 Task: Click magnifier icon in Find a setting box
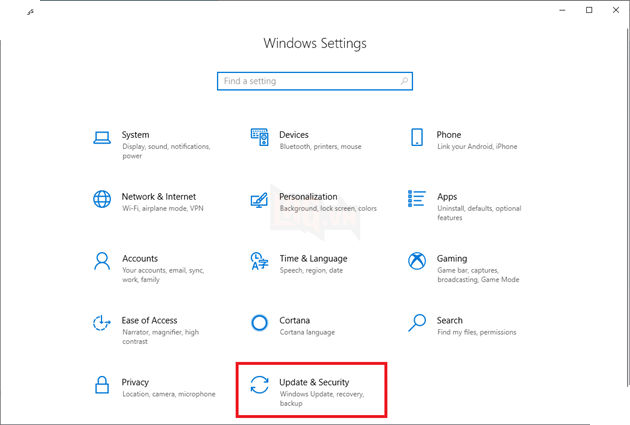click(x=404, y=81)
